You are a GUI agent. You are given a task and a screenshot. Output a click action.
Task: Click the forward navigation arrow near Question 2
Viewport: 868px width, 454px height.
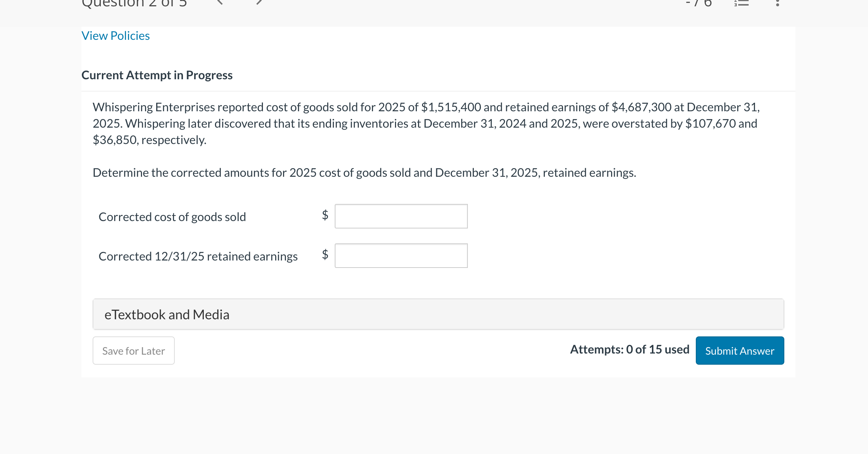click(259, 3)
